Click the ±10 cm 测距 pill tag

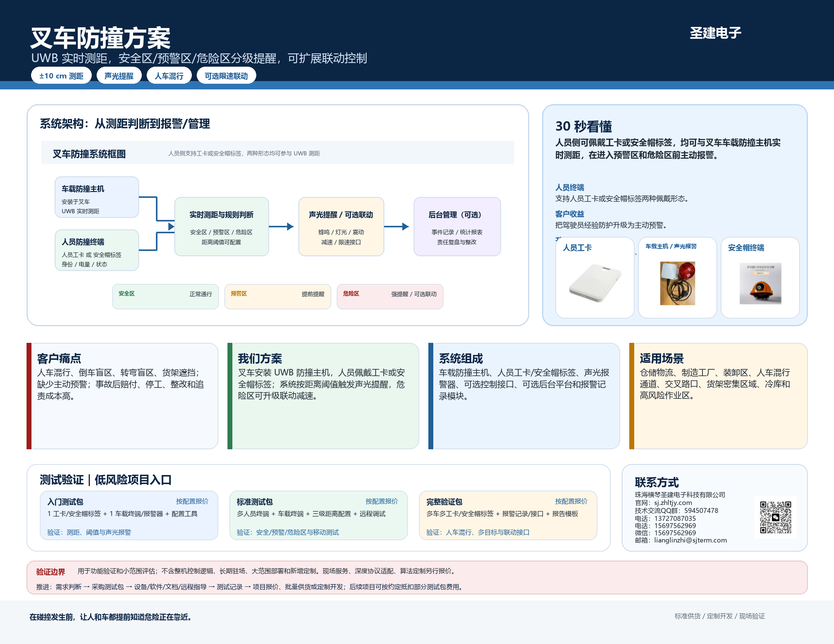tap(61, 75)
